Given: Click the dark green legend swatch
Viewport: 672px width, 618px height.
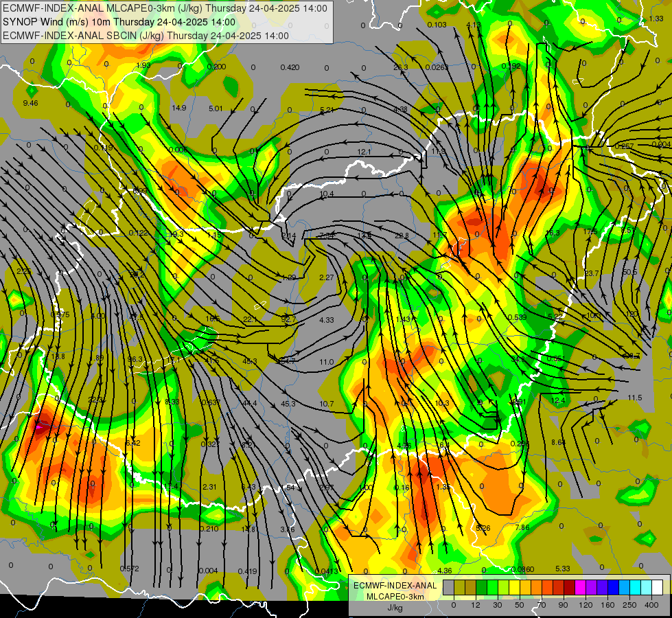Looking at the screenshot, I should pos(482,587).
